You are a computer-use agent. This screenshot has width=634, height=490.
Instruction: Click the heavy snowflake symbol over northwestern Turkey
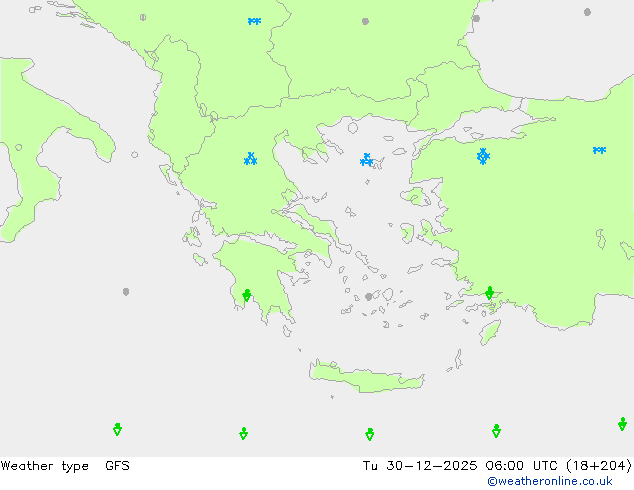[x=483, y=156]
